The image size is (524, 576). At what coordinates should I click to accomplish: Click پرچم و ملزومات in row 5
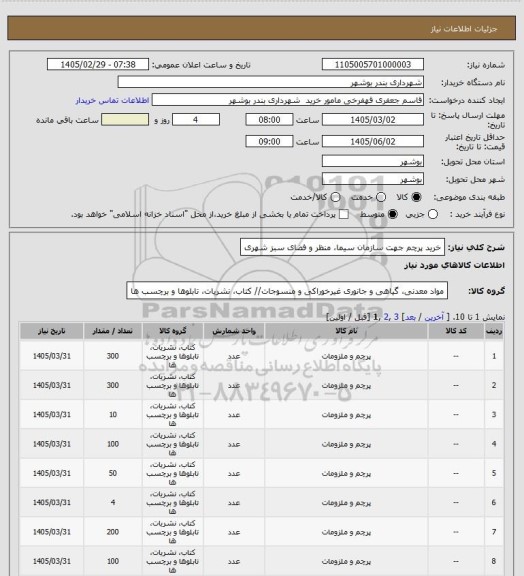click(x=346, y=474)
